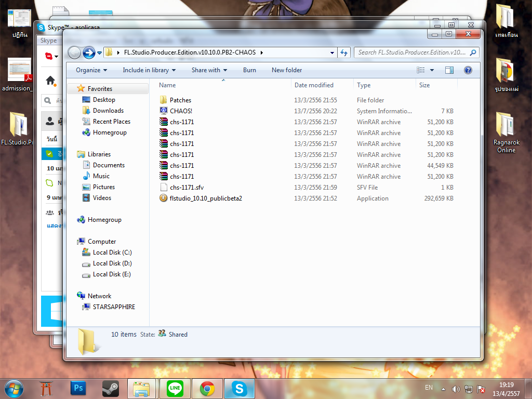This screenshot has width=532, height=399.
Task: Open Local Disk (E:)
Action: click(112, 274)
